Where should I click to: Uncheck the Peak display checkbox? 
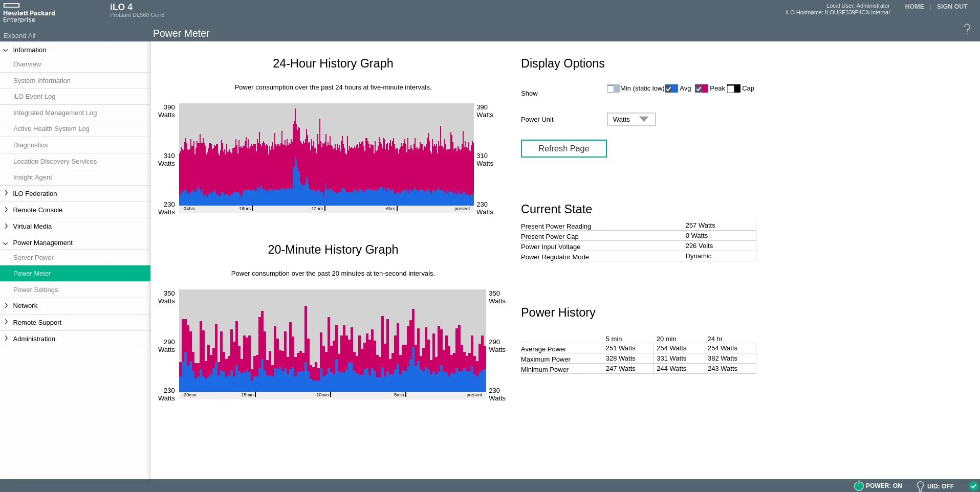(x=699, y=88)
